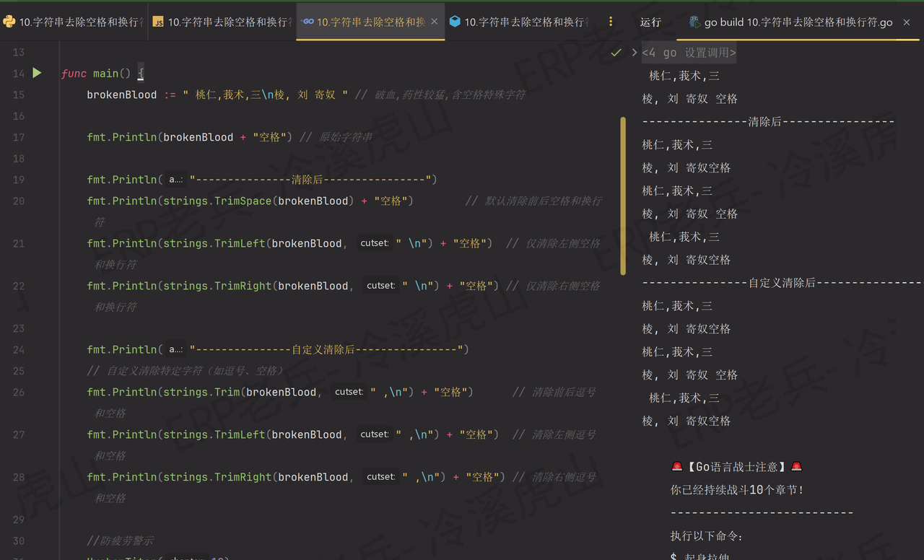The width and height of the screenshot is (924, 560).
Task: Switch to the 10.字符串去除空格和换行符 Python tab
Action: (72, 22)
